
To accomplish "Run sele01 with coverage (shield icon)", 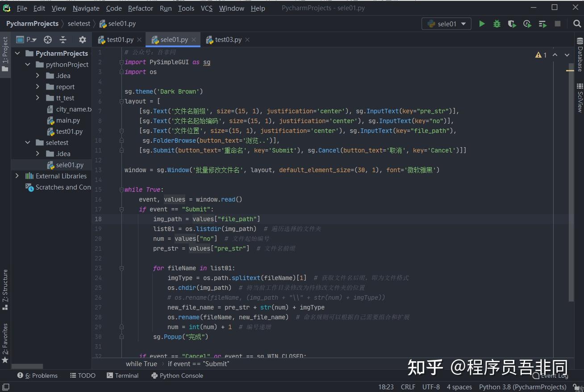I will (512, 24).
